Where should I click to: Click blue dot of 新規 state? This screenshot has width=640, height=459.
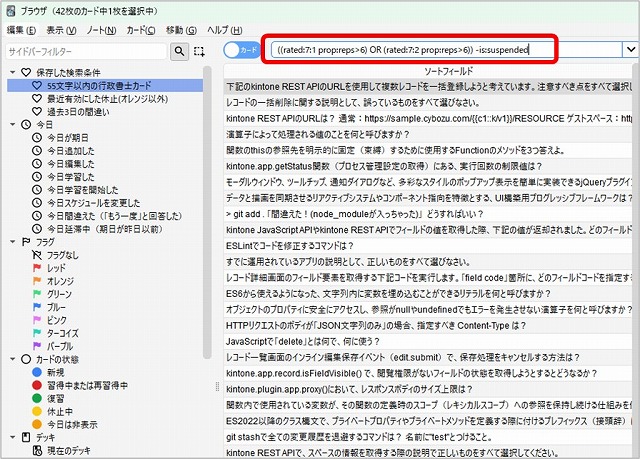click(37, 372)
